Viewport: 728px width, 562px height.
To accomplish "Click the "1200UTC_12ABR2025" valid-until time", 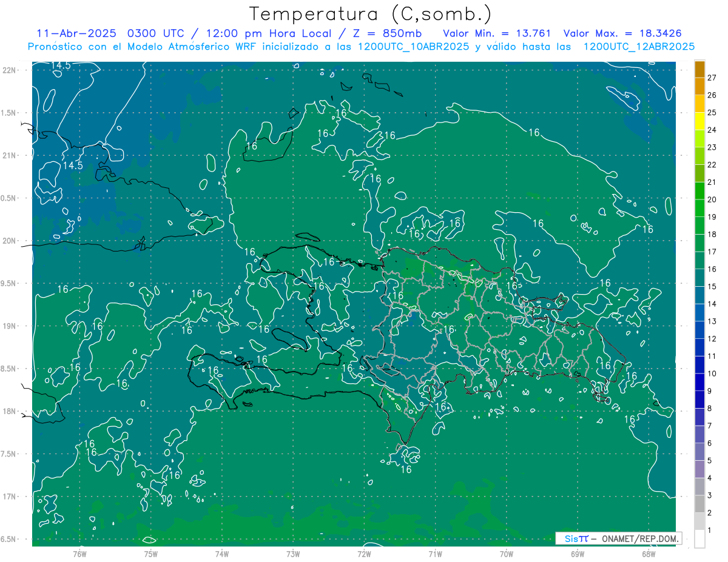I will click(639, 47).
